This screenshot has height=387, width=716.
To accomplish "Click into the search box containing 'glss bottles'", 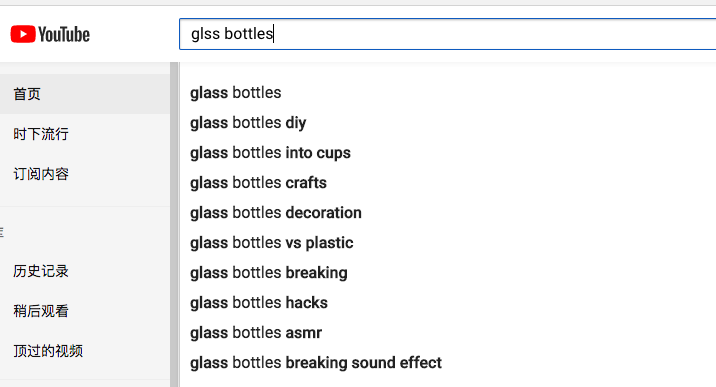I will [448, 34].
